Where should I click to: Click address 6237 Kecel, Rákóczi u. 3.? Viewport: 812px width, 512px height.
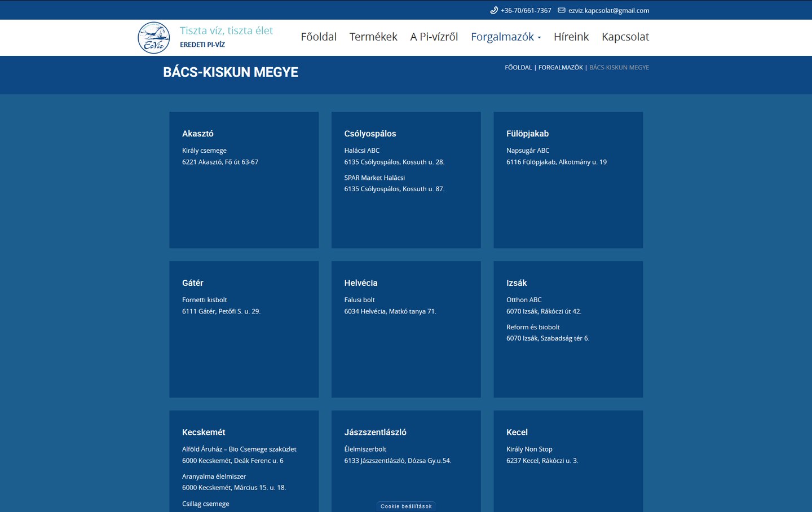[542, 461]
